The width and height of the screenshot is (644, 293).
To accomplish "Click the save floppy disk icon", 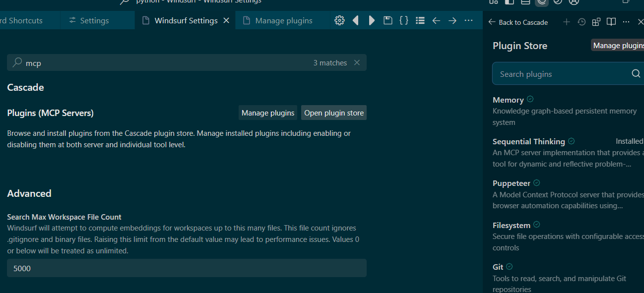I will click(x=388, y=20).
